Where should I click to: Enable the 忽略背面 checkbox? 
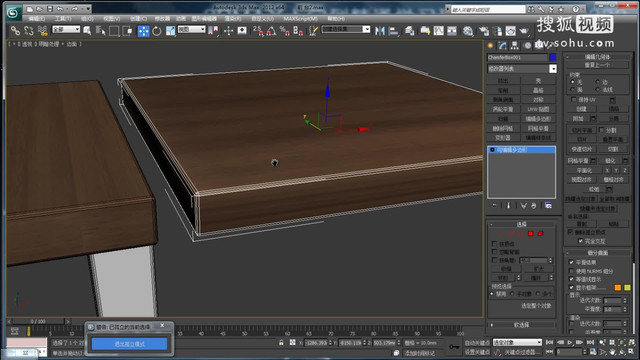[494, 252]
